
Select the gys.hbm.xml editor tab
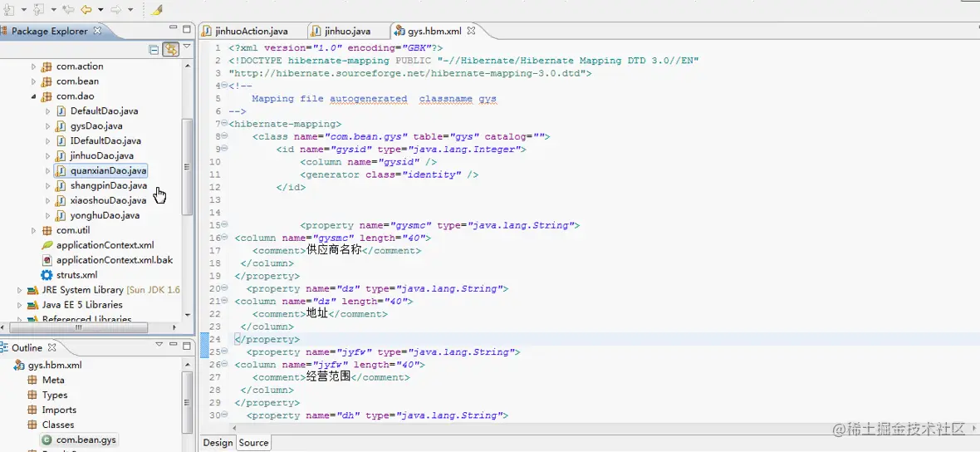(x=434, y=30)
